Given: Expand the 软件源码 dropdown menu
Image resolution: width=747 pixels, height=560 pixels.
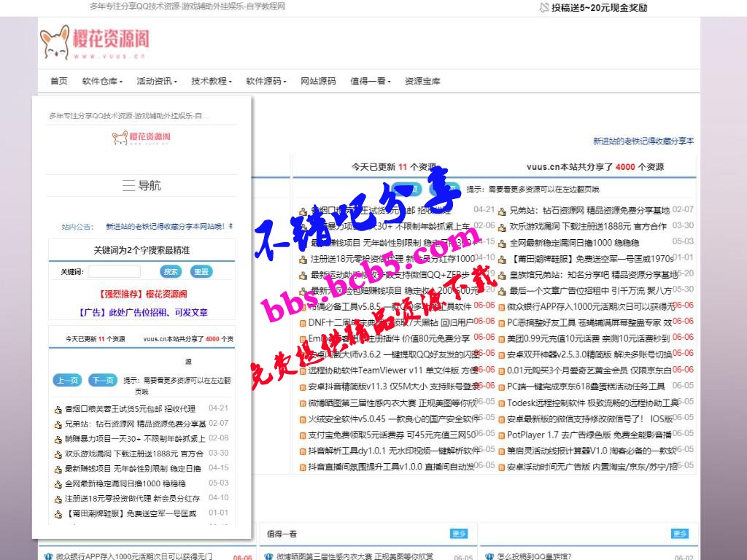Looking at the screenshot, I should coord(266,81).
